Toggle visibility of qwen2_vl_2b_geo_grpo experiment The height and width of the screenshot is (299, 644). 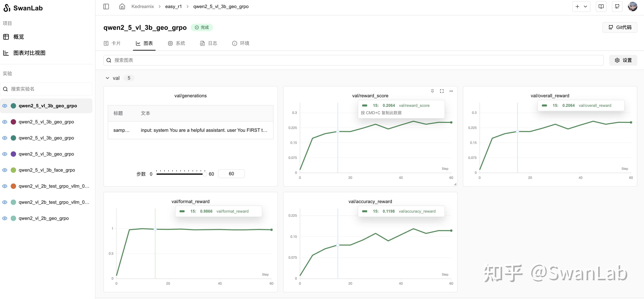5,218
